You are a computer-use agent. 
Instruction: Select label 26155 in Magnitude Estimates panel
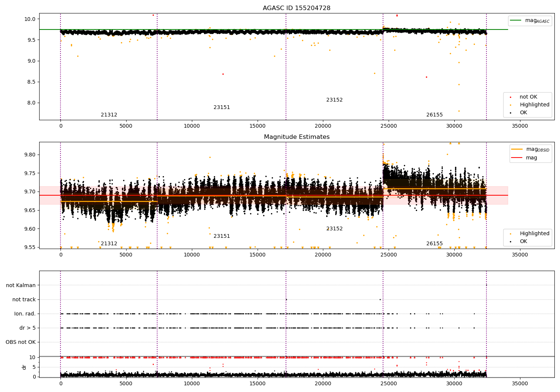[435, 244]
